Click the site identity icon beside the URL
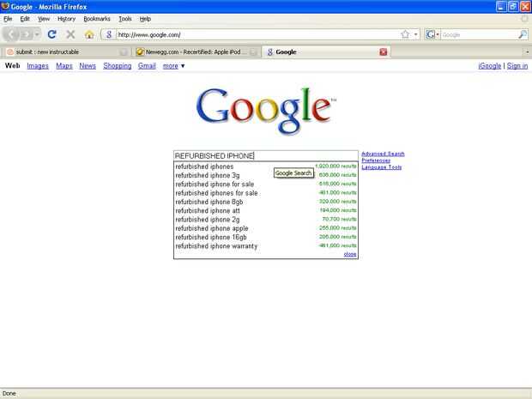The image size is (532, 399). coord(109,34)
